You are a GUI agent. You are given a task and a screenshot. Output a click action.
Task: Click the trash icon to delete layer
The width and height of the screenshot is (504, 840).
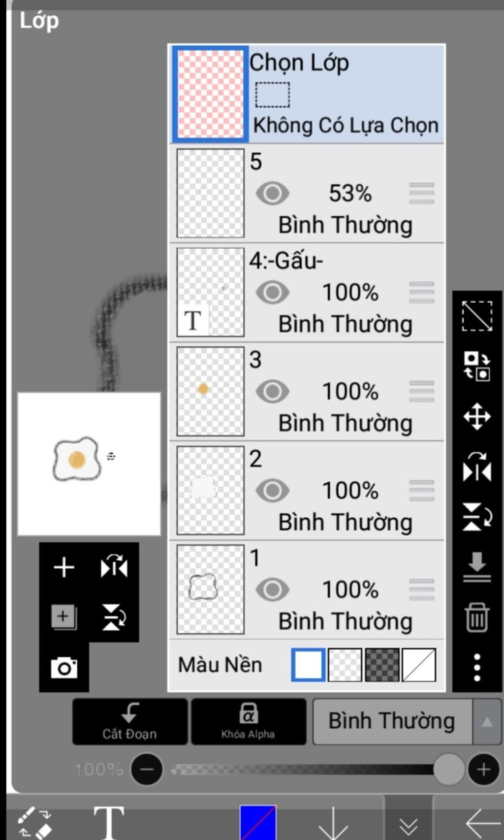pyautogui.click(x=477, y=617)
